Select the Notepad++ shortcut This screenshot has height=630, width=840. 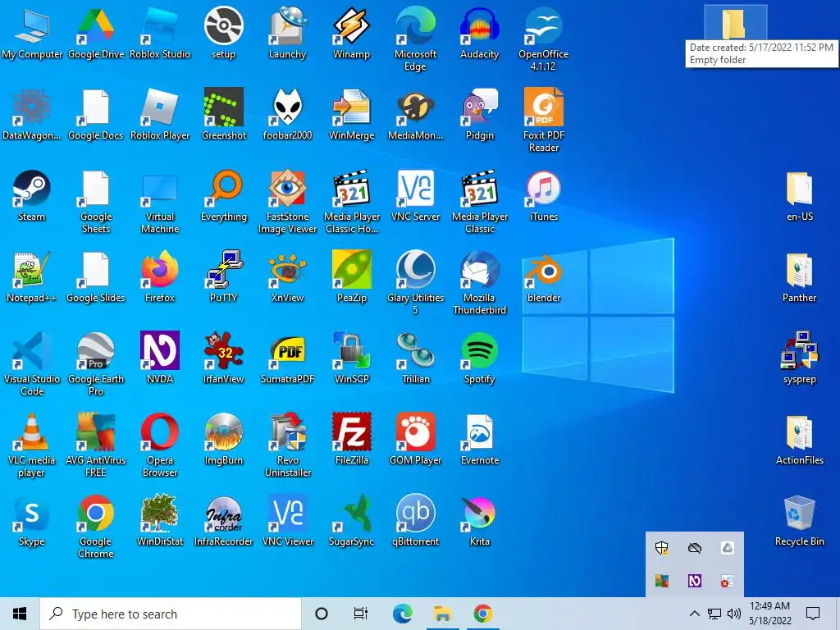coord(32,276)
